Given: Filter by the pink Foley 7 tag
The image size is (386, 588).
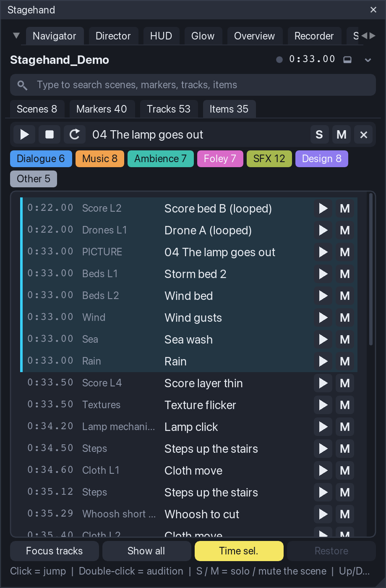Looking at the screenshot, I should [220, 159].
